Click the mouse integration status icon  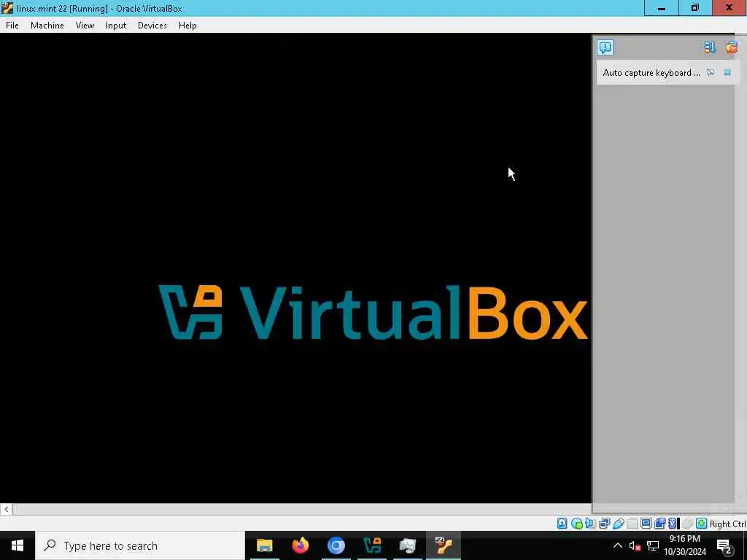click(687, 524)
